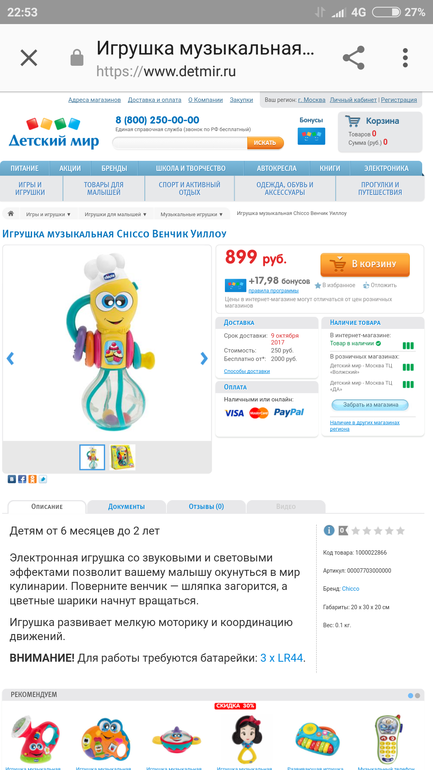Screen dimensions: 433x770
Task: Show previous product image with left arrow
Action: (10, 358)
